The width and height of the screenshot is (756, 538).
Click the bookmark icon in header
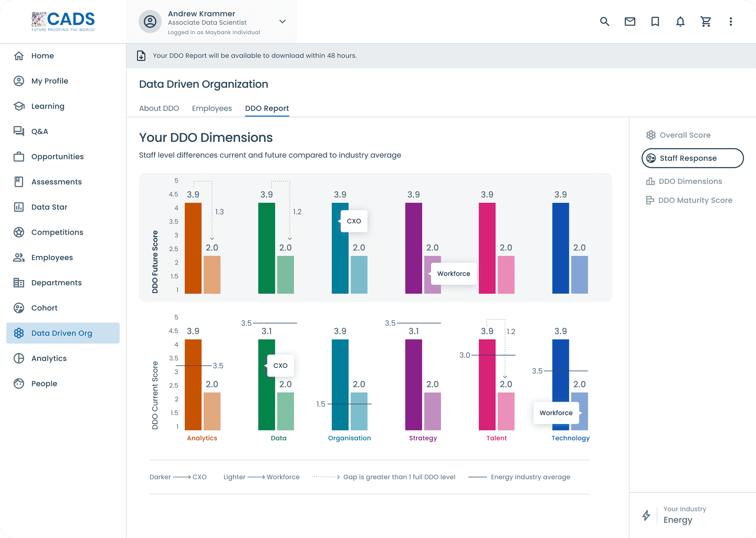655,22
